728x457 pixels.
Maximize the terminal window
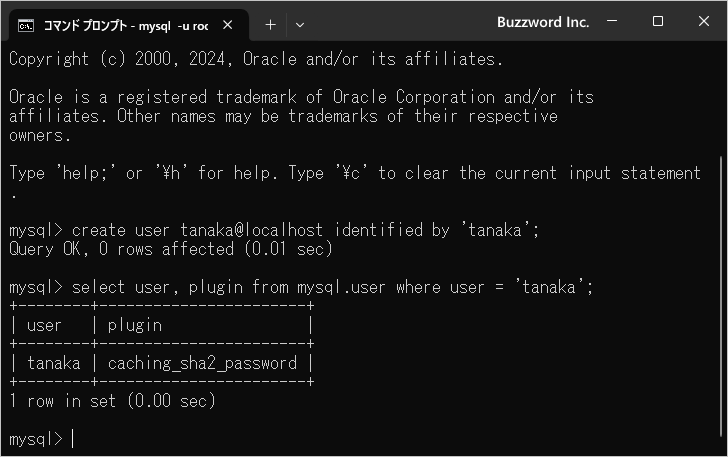point(658,21)
